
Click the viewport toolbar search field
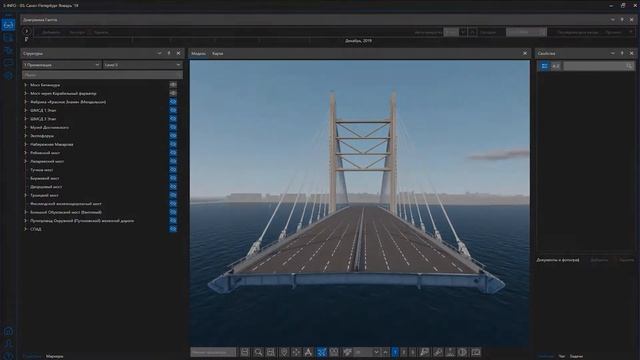tap(213, 352)
